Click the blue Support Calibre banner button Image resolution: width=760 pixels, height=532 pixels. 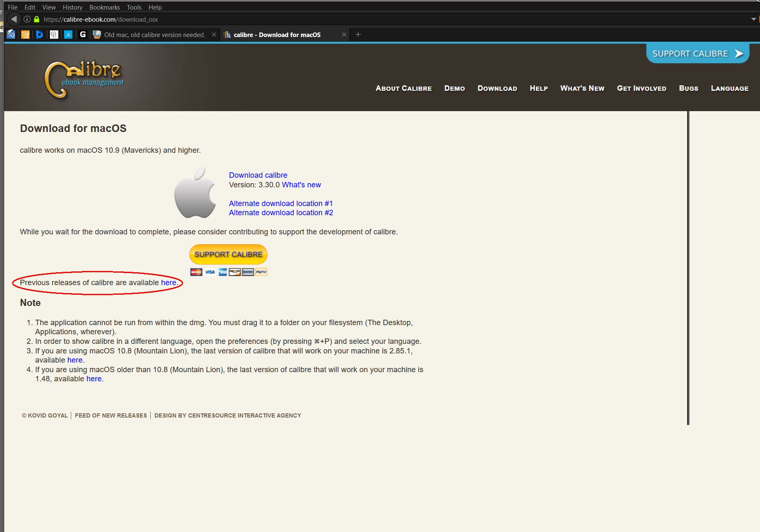point(698,53)
